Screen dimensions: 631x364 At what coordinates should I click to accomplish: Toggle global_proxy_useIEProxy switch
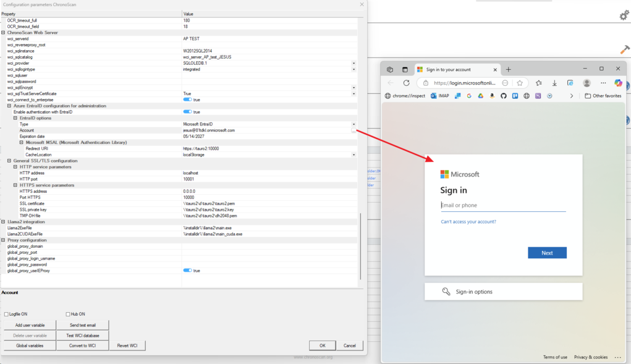pyautogui.click(x=187, y=271)
